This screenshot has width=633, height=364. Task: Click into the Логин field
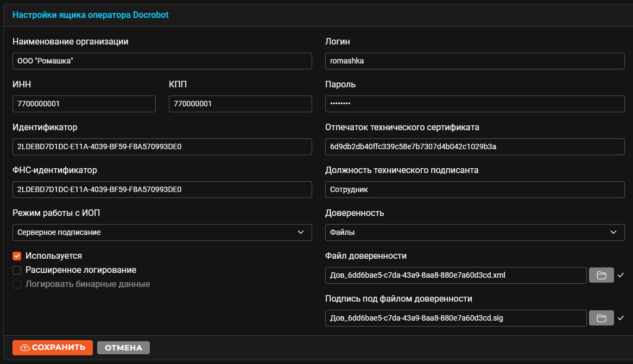tap(474, 61)
